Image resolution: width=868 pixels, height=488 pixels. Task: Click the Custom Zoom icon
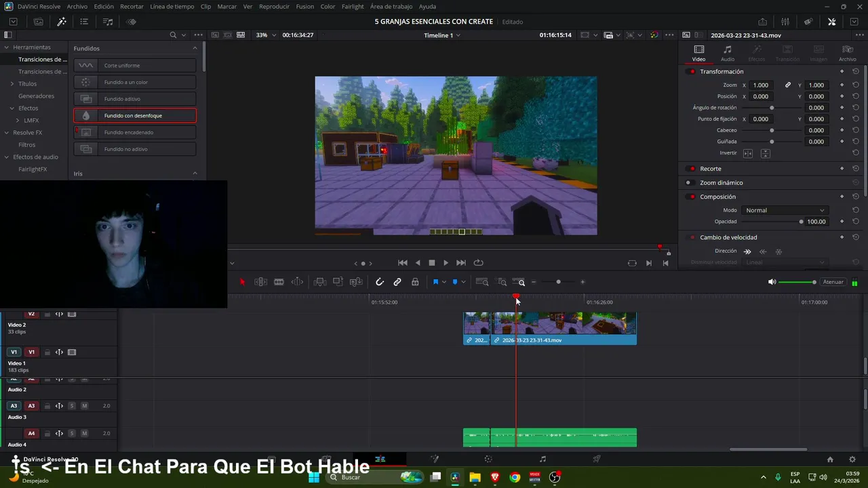pyautogui.click(x=519, y=282)
